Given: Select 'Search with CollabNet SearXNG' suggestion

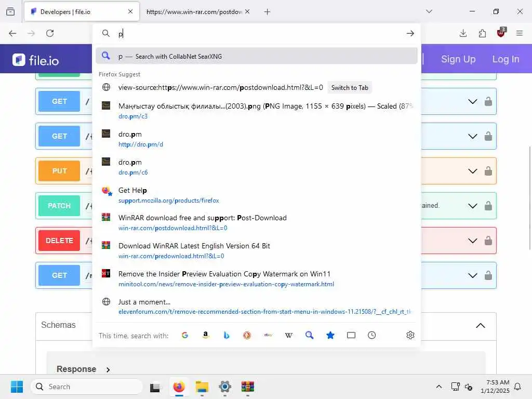Looking at the screenshot, I should (256, 56).
